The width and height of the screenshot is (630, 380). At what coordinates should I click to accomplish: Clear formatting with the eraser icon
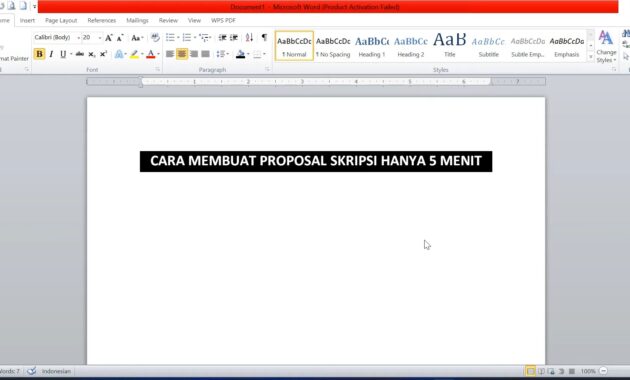click(x=155, y=38)
